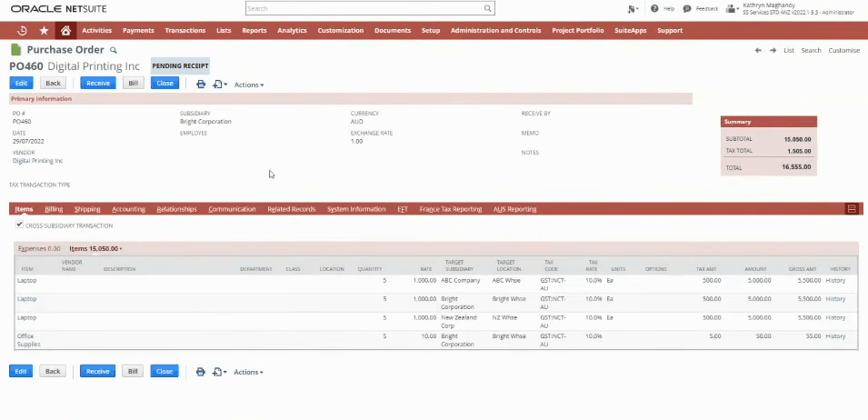Switch to the Communication subtab
This screenshot has height=420, width=868.
(x=232, y=209)
